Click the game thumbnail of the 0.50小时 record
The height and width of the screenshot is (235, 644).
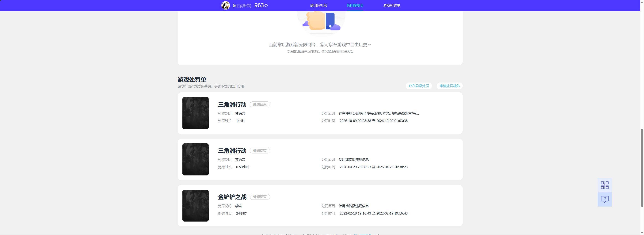click(195, 159)
